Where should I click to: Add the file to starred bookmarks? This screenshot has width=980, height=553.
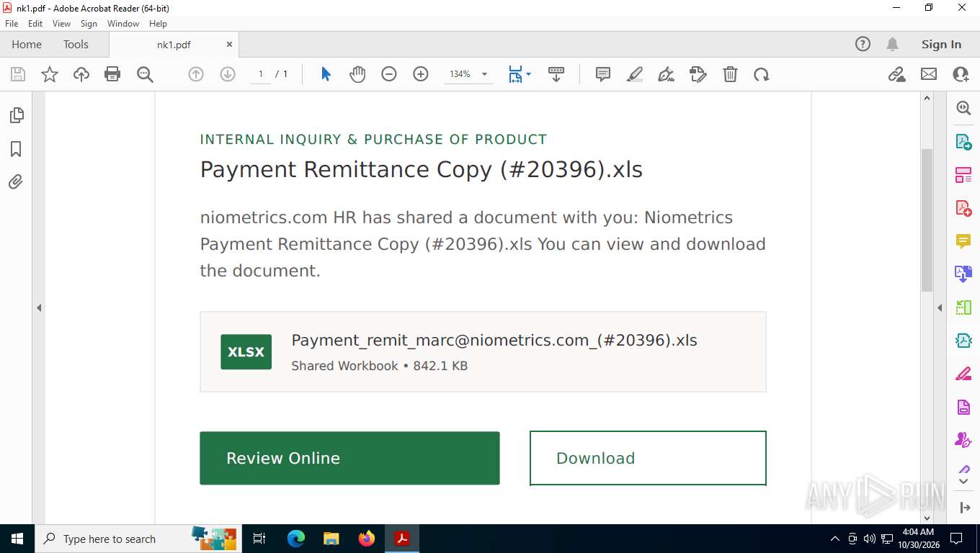tap(50, 74)
